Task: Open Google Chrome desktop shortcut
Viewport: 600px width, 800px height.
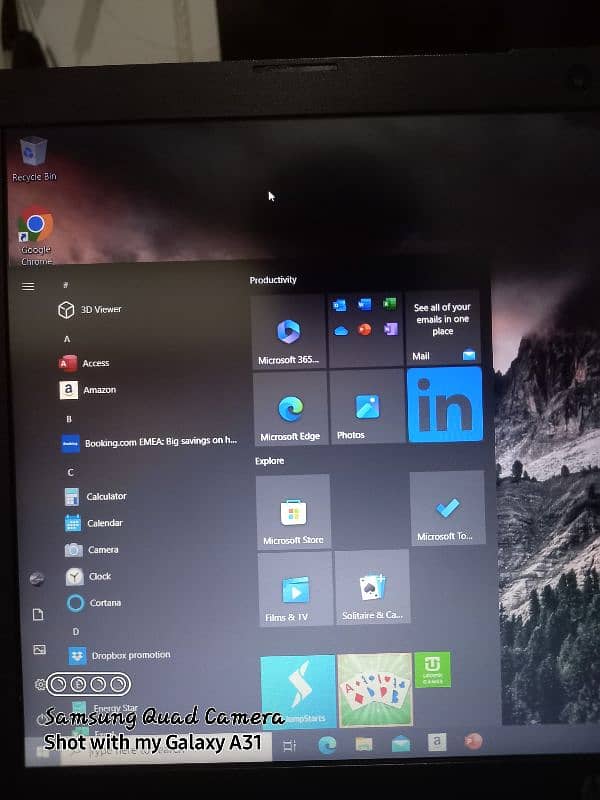Action: tap(36, 236)
